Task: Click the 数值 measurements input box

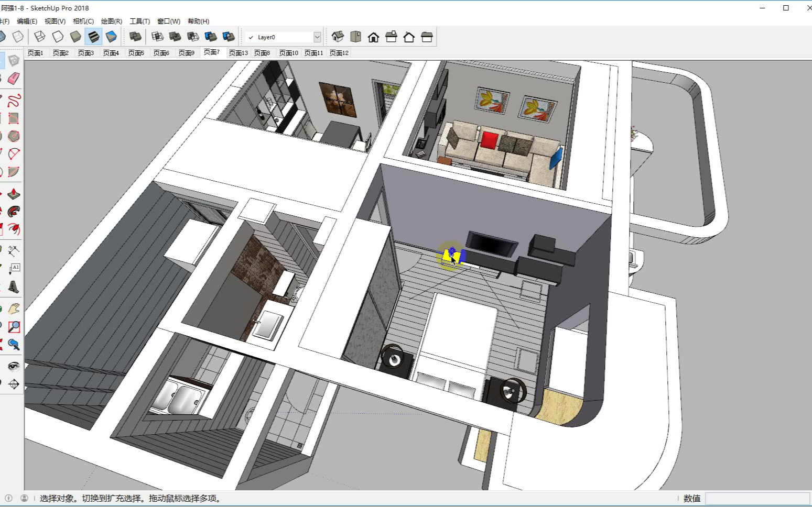Action: pos(757,498)
